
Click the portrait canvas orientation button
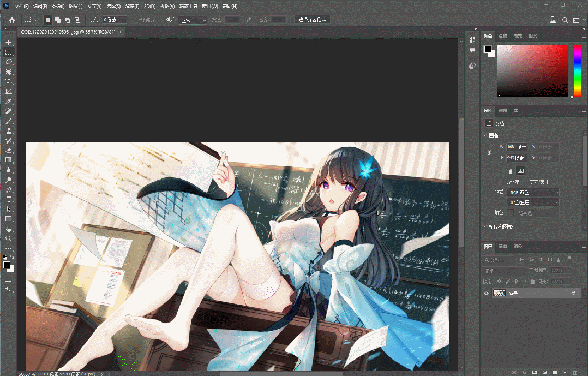pyautogui.click(x=511, y=171)
